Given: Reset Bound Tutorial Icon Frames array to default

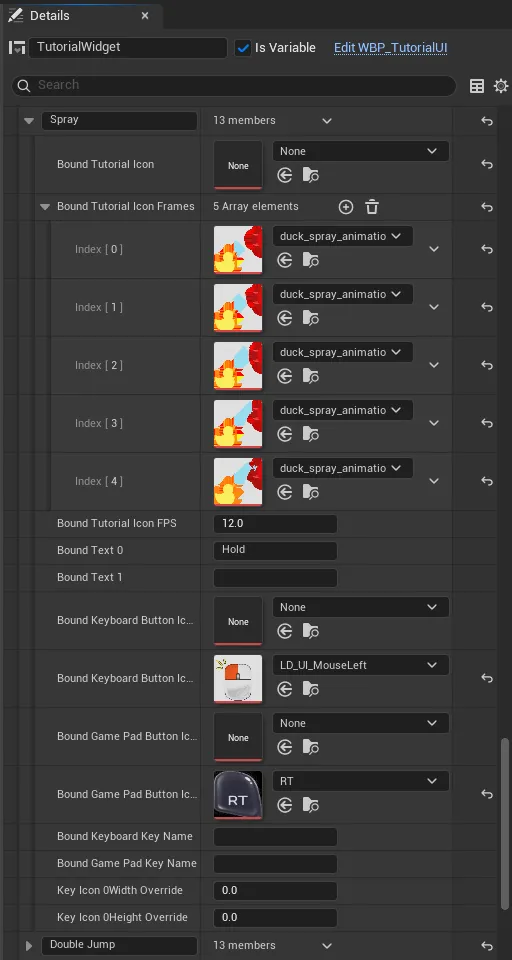Looking at the screenshot, I should click(487, 207).
